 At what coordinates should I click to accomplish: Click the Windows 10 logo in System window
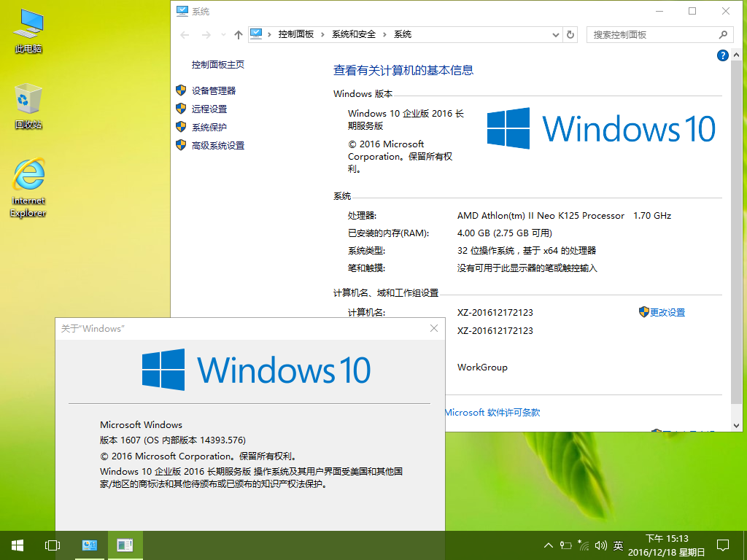point(601,128)
